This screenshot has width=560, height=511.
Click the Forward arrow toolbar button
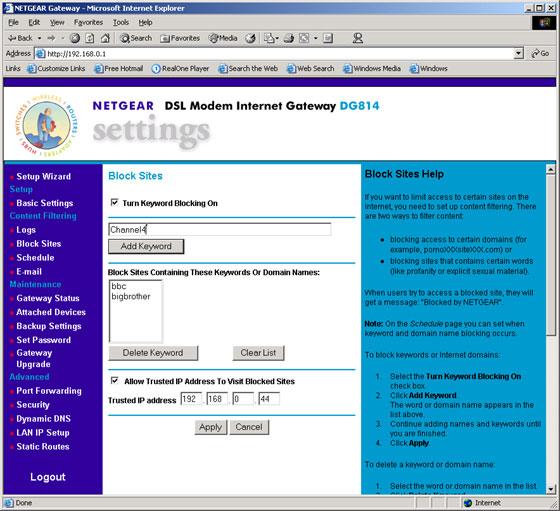(51, 38)
